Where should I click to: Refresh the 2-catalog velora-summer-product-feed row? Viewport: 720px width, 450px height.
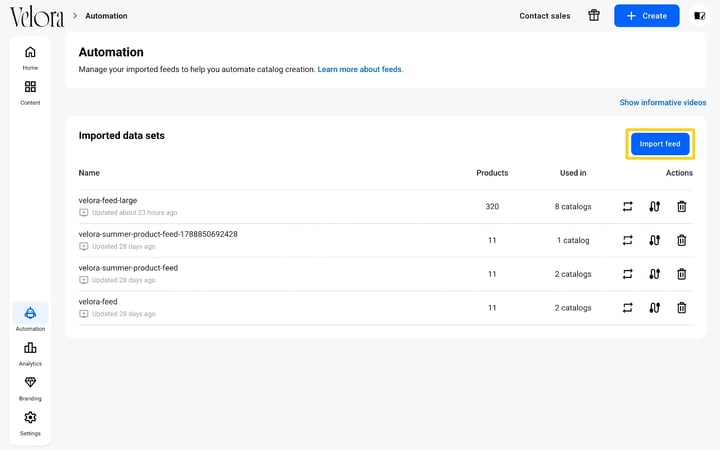627,274
